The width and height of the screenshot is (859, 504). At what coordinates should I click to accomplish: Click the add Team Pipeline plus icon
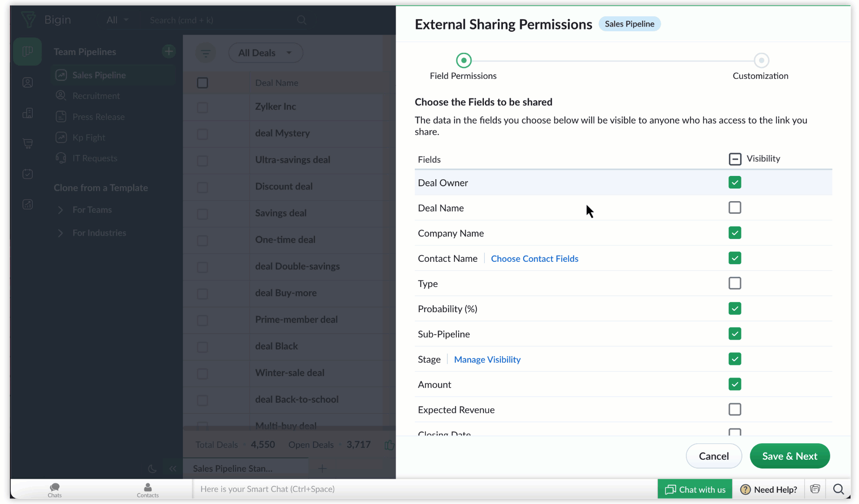coord(169,51)
